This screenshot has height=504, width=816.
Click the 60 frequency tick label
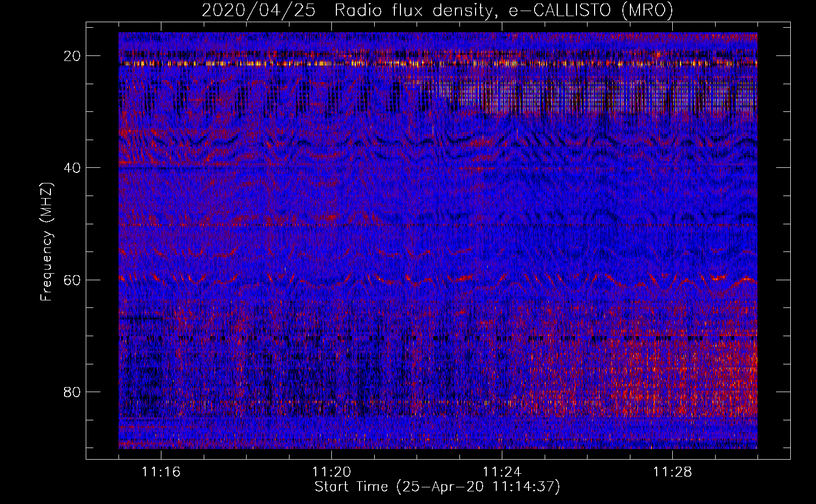pyautogui.click(x=73, y=280)
